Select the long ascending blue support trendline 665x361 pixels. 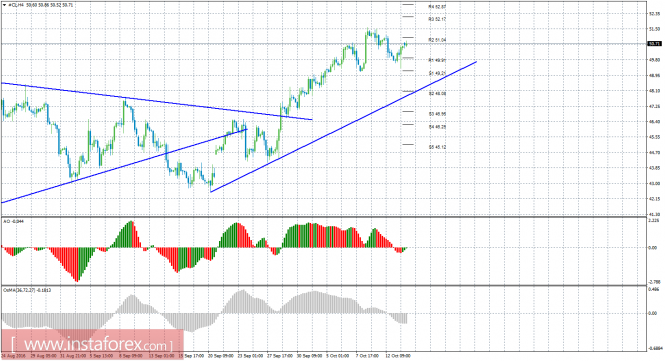click(x=344, y=127)
